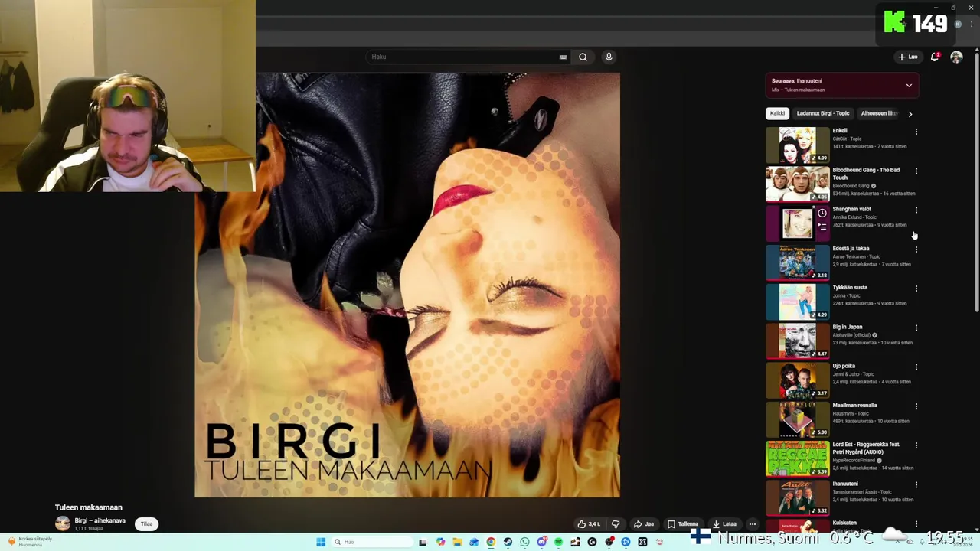This screenshot has height=551, width=980.
Task: Open the on-screen keyboard icon in search box
Action: pyautogui.click(x=563, y=57)
